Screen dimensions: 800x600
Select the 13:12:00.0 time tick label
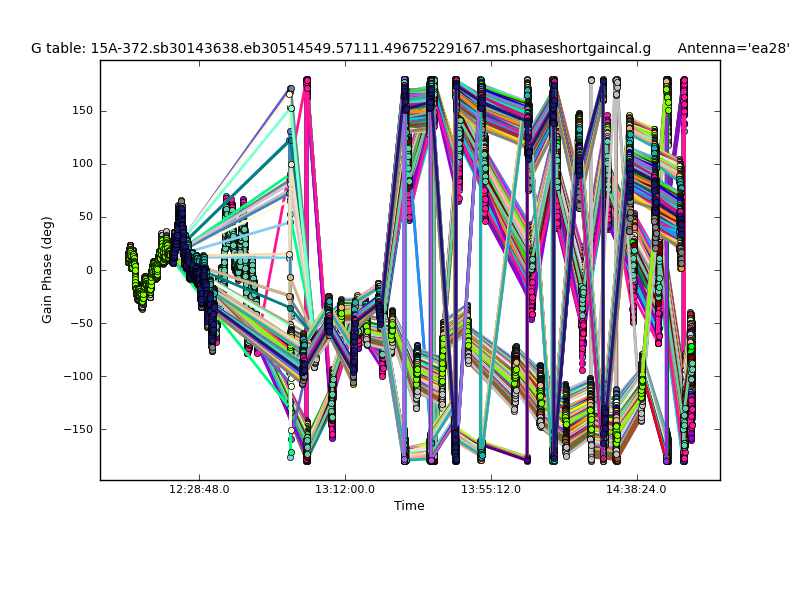[345, 490]
